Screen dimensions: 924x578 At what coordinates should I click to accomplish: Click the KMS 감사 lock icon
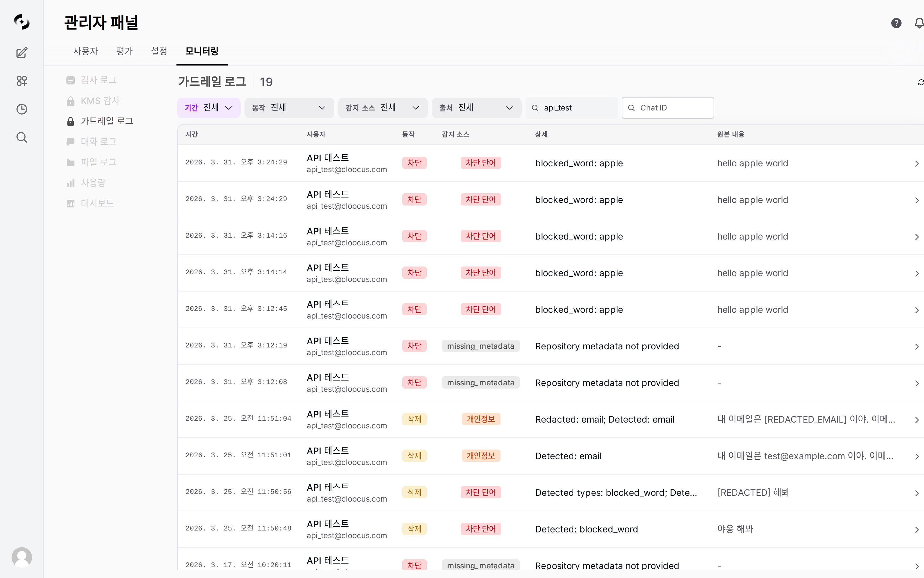70,101
